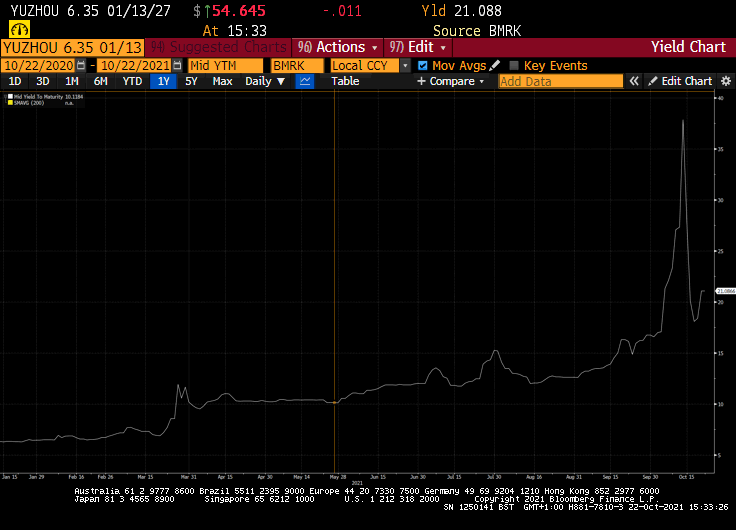
Task: Toggle the Mov Avgs checkbox
Action: coord(422,65)
